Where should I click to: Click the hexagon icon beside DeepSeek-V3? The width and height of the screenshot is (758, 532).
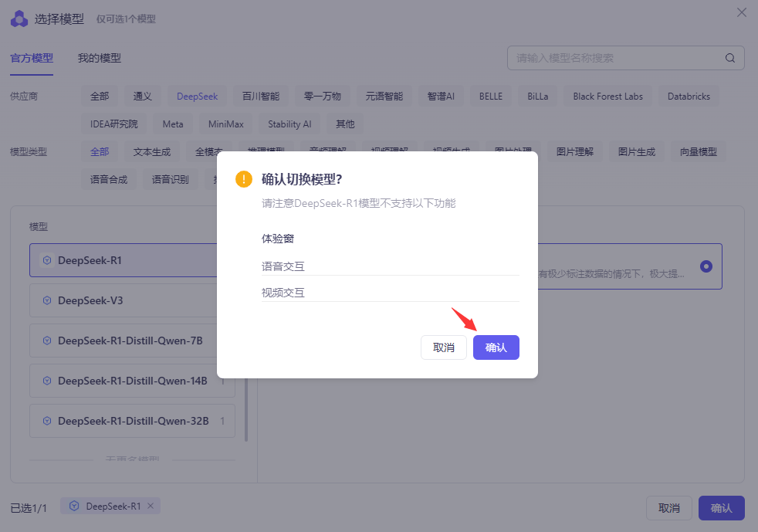pos(47,300)
